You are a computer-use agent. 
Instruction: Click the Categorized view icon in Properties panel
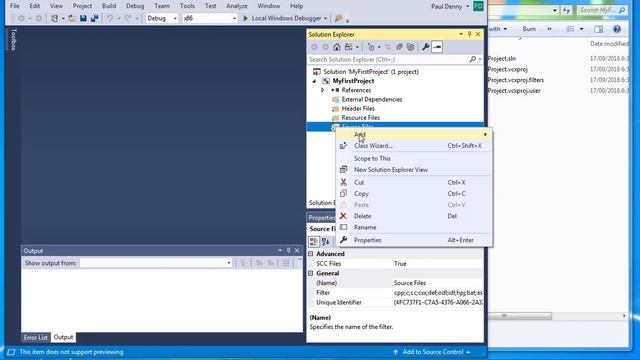pos(314,242)
